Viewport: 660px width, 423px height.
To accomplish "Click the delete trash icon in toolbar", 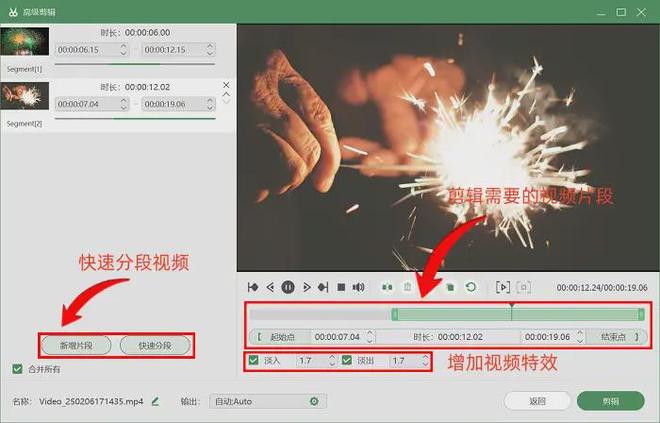I will pyautogui.click(x=407, y=287).
